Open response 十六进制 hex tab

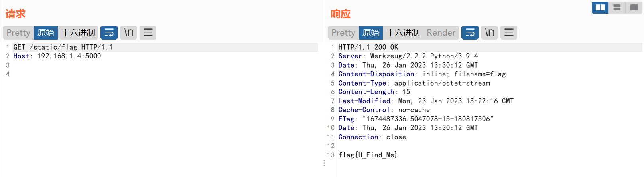click(403, 32)
